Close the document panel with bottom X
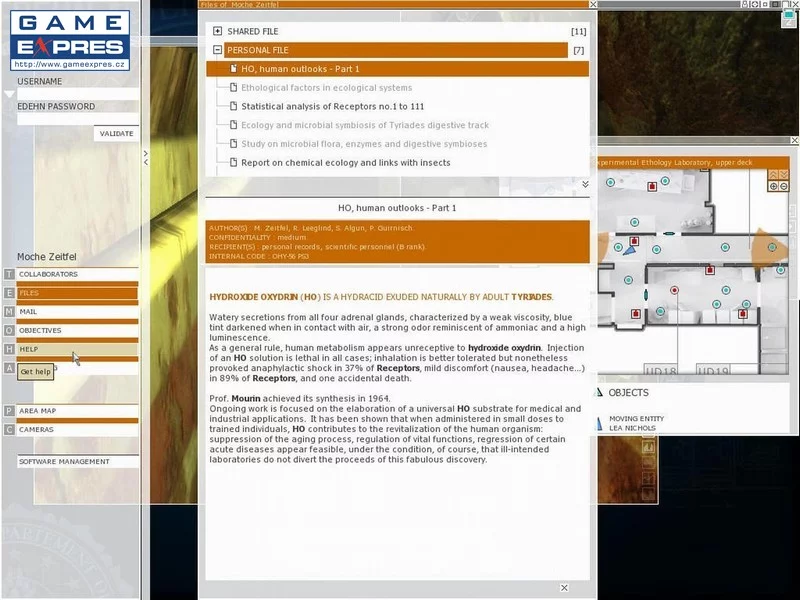Screen dimensions: 800x600 (564, 588)
